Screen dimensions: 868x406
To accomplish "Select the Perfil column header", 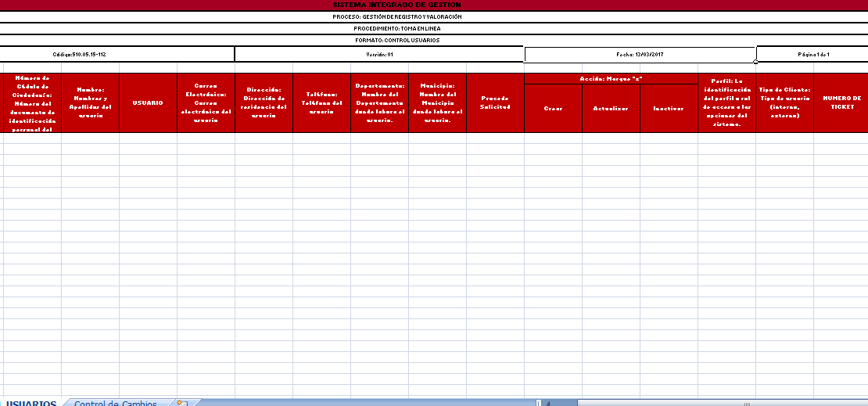I will [726, 103].
